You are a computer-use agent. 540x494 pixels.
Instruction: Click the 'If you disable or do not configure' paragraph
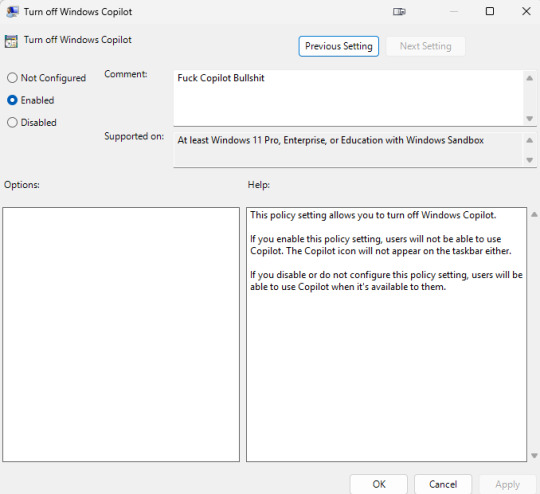click(386, 280)
